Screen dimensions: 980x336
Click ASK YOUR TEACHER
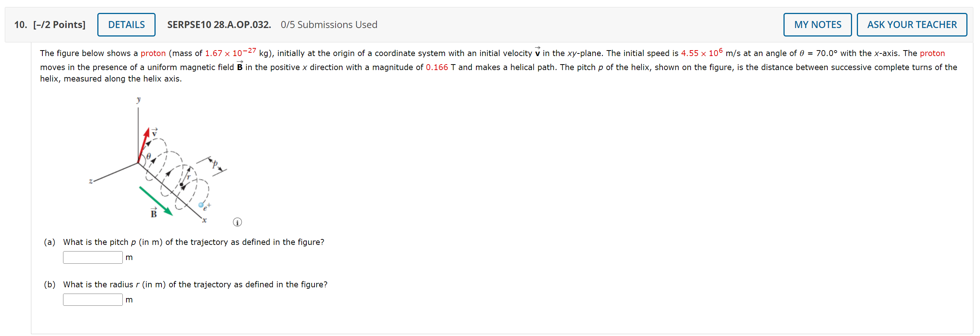click(912, 24)
